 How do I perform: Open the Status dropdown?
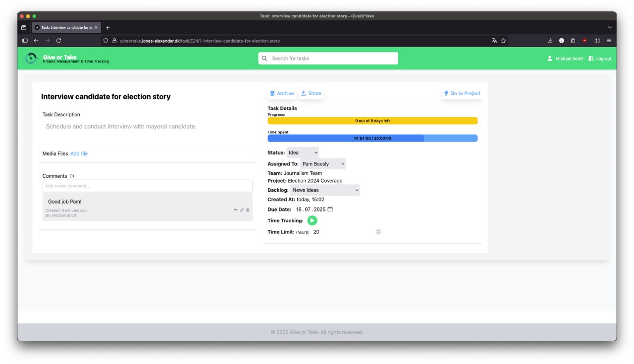303,153
